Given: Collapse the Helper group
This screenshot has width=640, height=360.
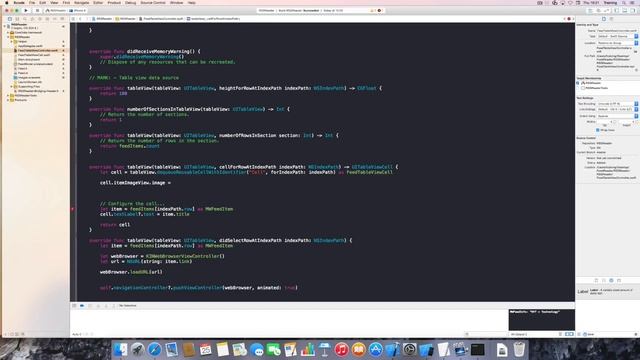Looking at the screenshot, I should (11, 41).
